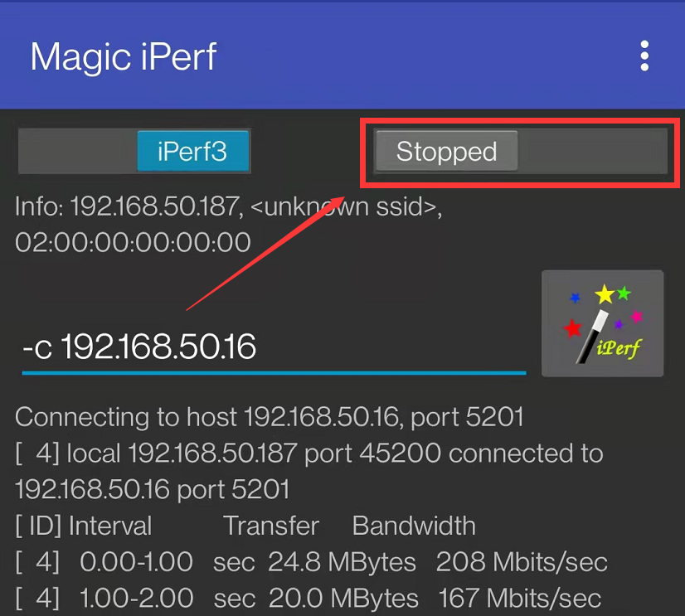The height and width of the screenshot is (616, 685).
Task: Open the three-dot overflow menu
Action: pyautogui.click(x=644, y=56)
